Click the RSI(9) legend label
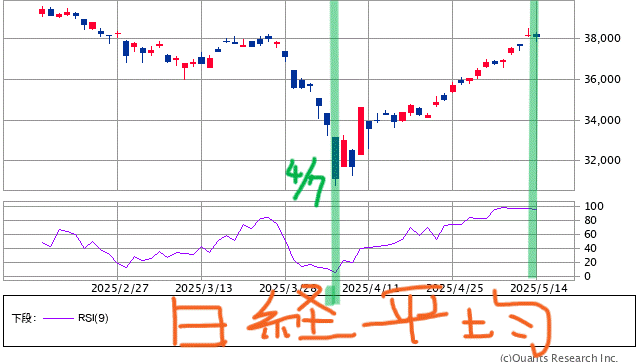Viewport: 638px width, 362px height. point(93,318)
